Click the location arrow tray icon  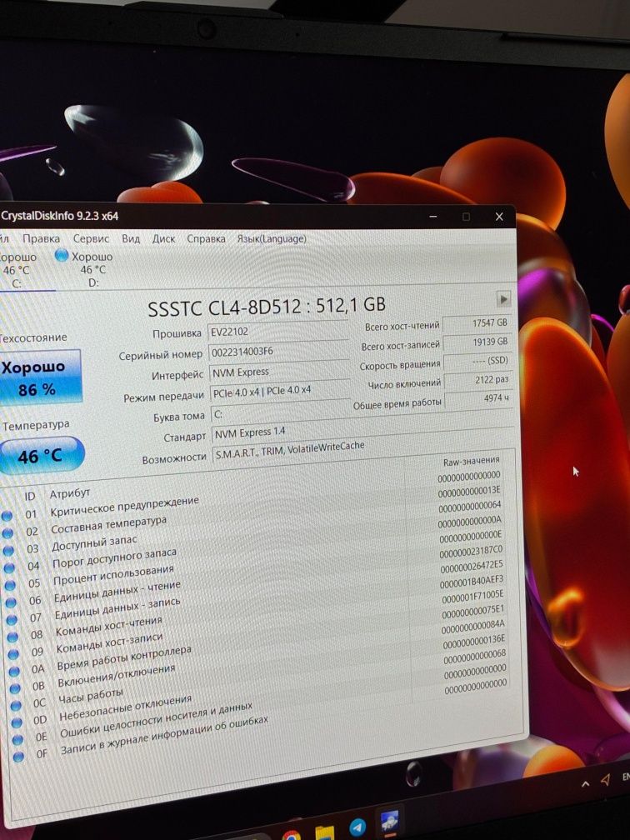[605, 779]
